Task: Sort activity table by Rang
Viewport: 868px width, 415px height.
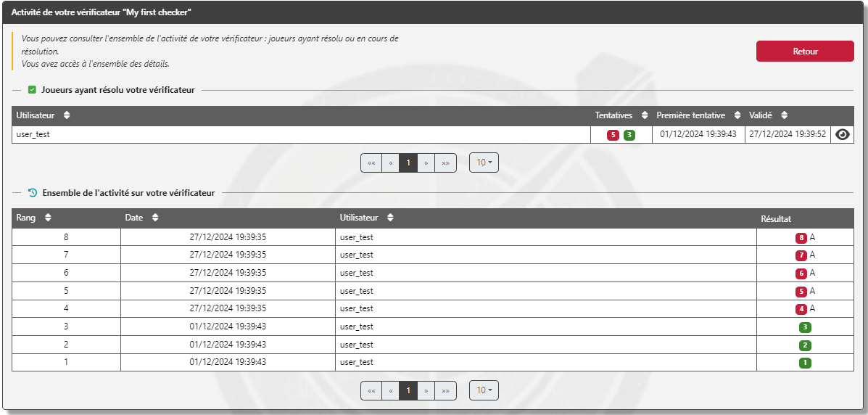Action: point(48,218)
